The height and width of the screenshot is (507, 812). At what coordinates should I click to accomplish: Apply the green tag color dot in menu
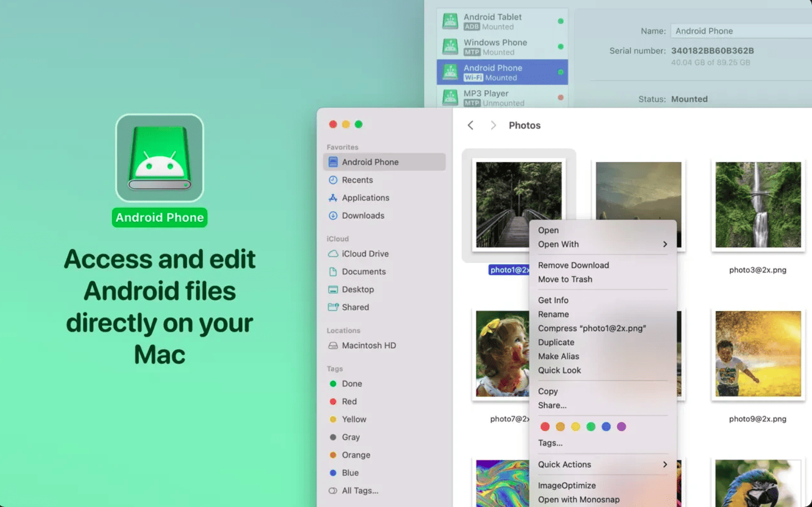pyautogui.click(x=591, y=426)
